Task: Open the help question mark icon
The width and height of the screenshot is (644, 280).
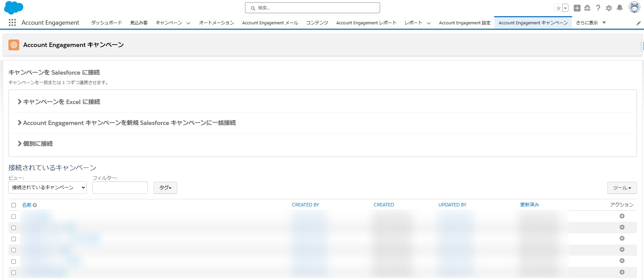Action: pos(598,8)
